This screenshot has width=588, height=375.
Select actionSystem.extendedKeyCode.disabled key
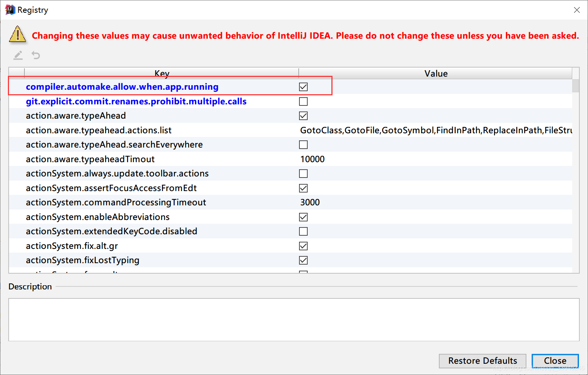tap(112, 231)
